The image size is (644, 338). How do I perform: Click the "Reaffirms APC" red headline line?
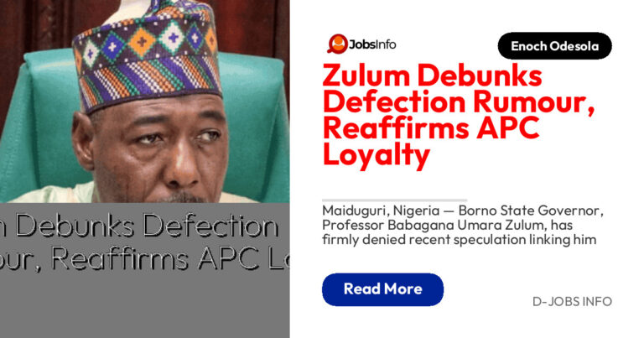pos(431,127)
